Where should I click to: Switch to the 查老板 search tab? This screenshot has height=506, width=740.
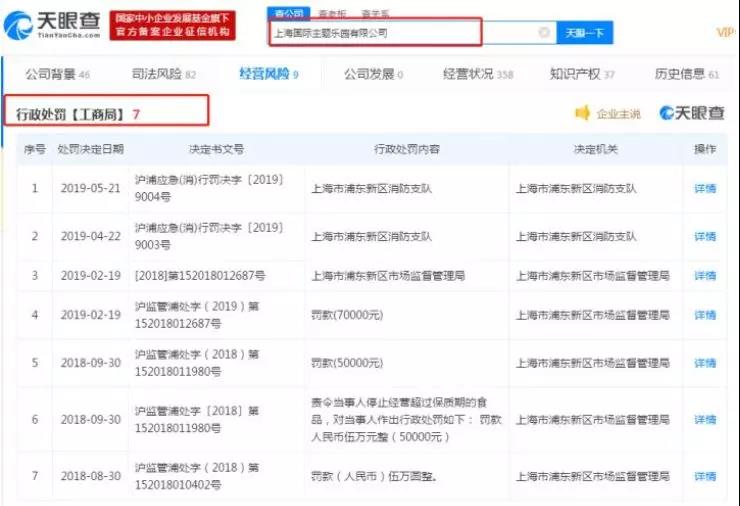coord(332,13)
